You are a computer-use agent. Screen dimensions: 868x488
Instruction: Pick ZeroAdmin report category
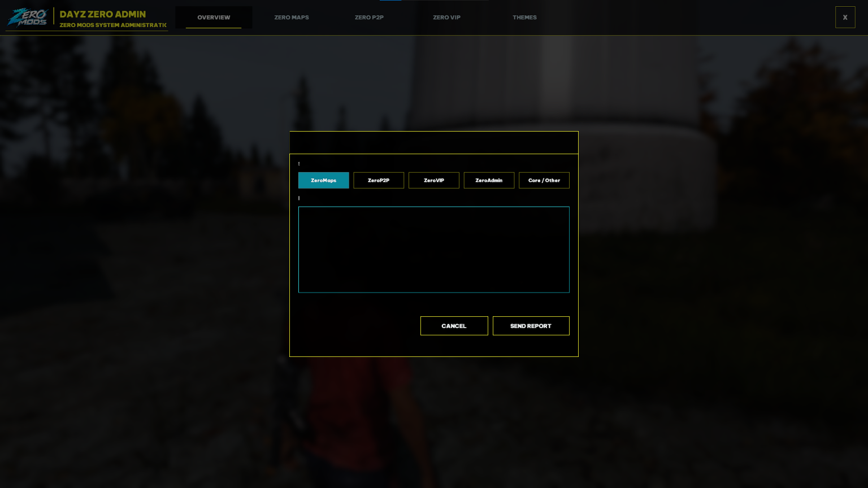pos(489,180)
